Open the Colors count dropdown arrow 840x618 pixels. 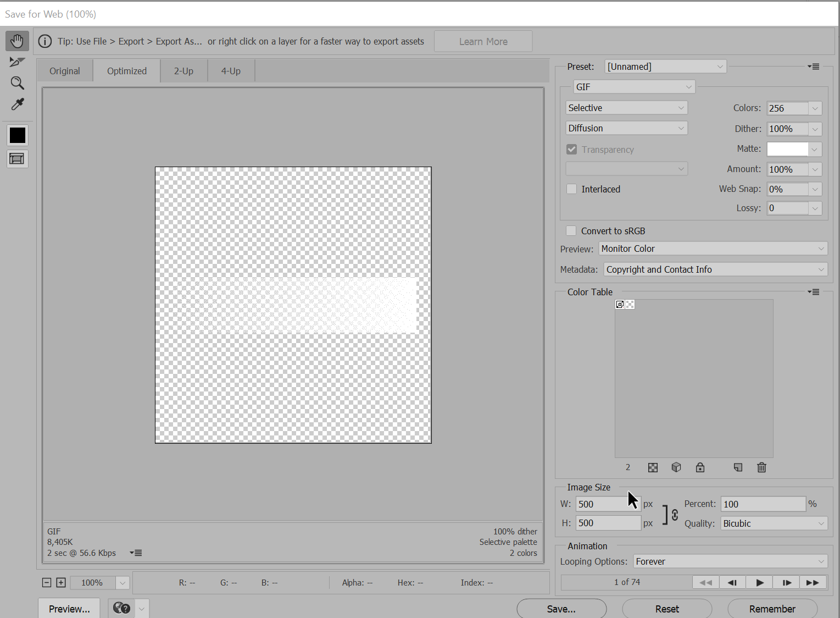pos(815,108)
